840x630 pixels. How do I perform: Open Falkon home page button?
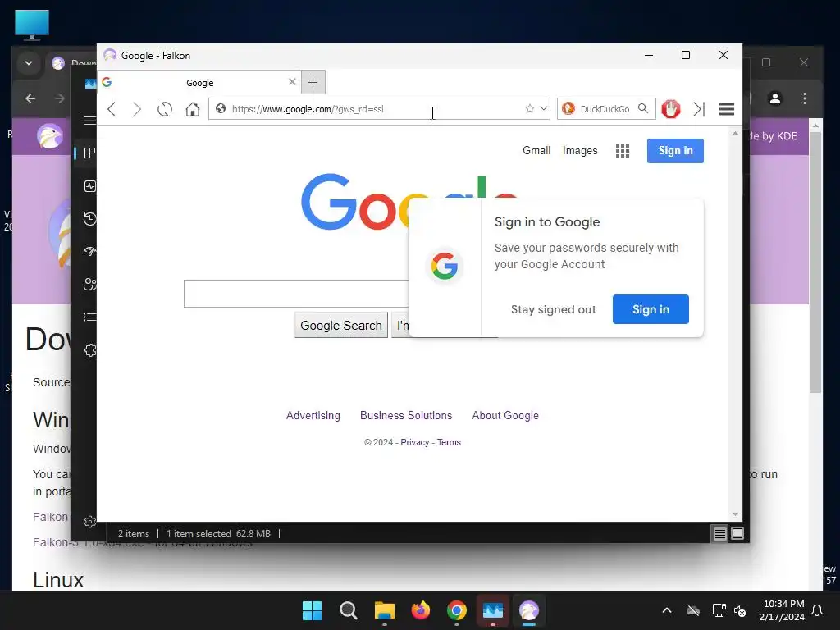192,109
